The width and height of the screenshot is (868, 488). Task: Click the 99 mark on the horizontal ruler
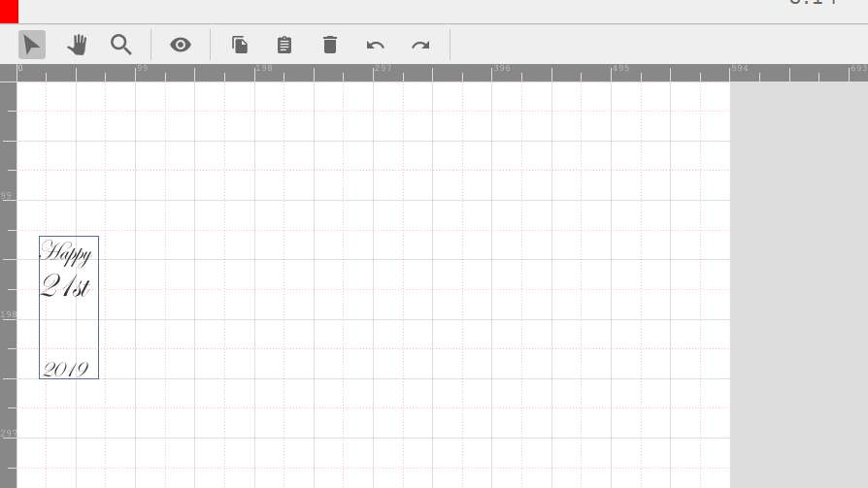tap(141, 70)
